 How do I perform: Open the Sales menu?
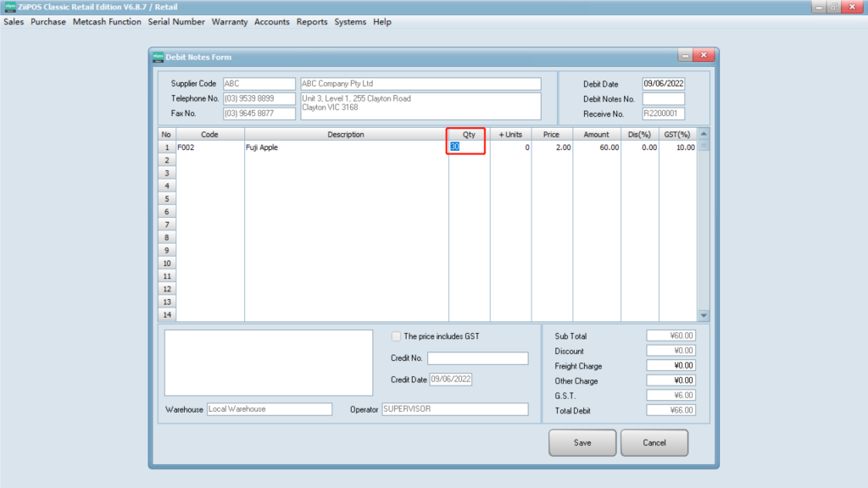click(x=14, y=22)
